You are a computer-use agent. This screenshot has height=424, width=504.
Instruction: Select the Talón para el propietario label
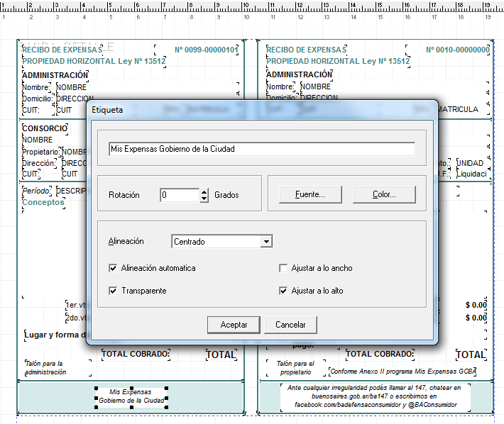295,367
